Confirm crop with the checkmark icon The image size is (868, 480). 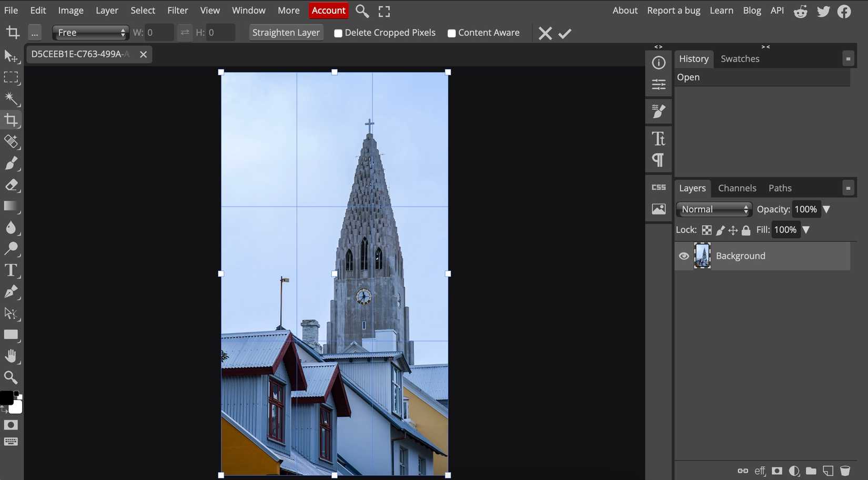click(565, 33)
